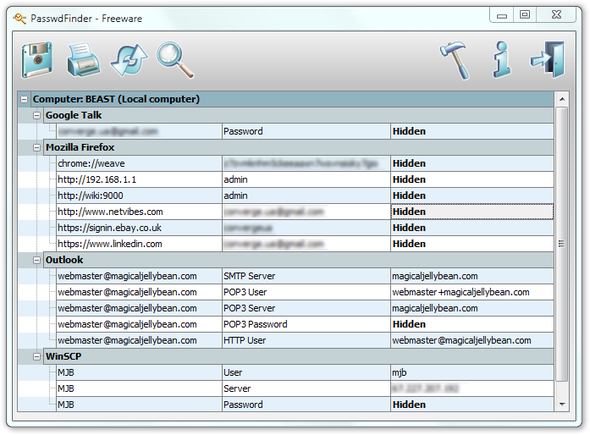The image size is (590, 435).
Task: Click the Print icon in the toolbar
Action: [83, 60]
